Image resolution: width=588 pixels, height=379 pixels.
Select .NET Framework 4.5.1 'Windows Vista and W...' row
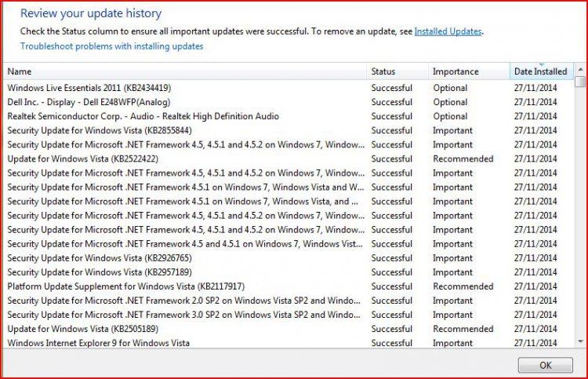[x=289, y=188]
